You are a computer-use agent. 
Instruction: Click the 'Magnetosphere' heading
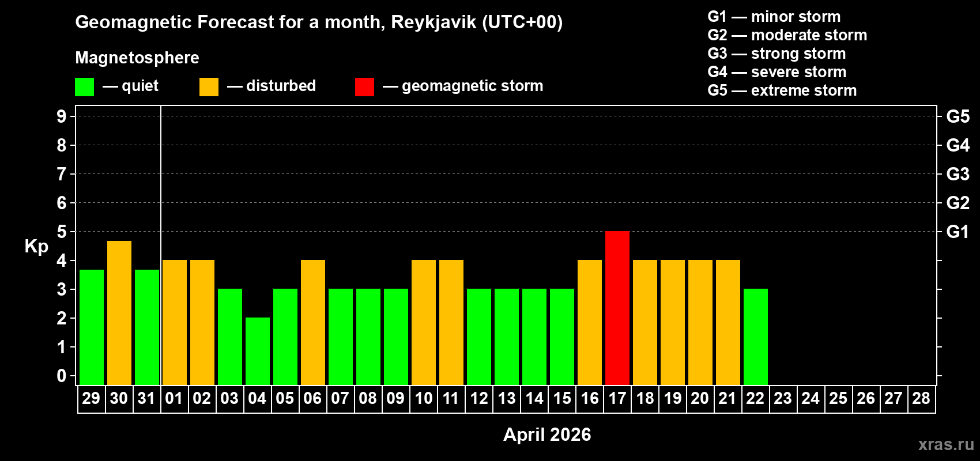(137, 58)
